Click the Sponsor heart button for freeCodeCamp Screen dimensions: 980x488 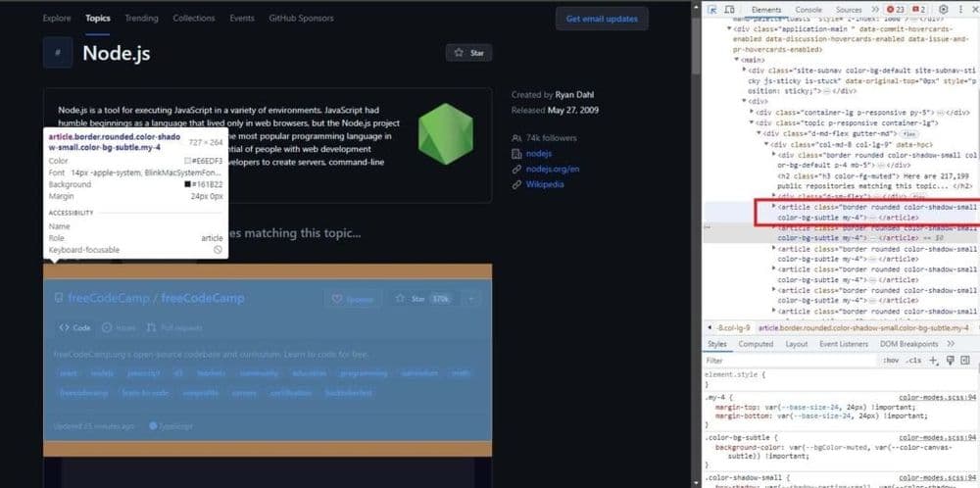coord(353,299)
